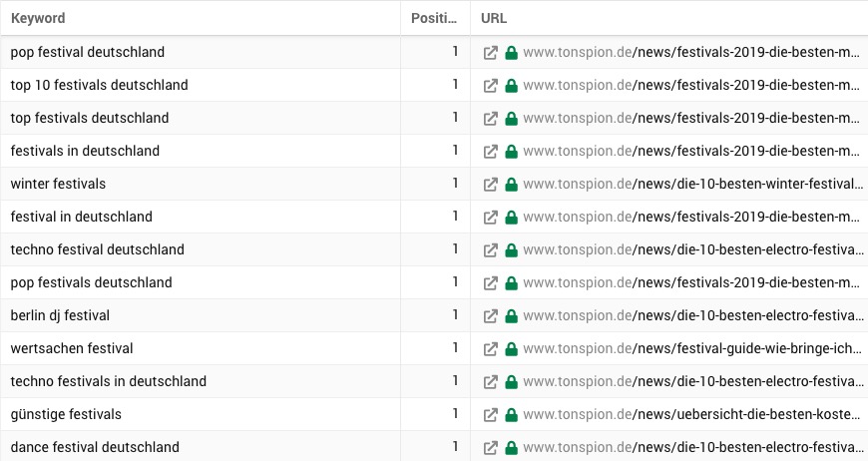Open URL for günstige festivals uebersicht article
Image resolution: width=868 pixels, height=461 pixels.
691,414
